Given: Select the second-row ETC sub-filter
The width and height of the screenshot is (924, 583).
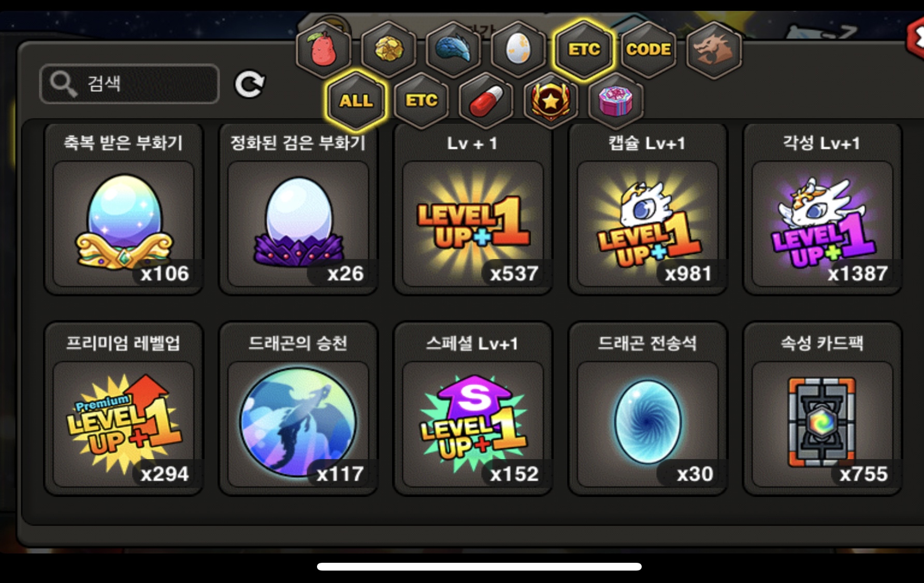Looking at the screenshot, I should pos(422,100).
